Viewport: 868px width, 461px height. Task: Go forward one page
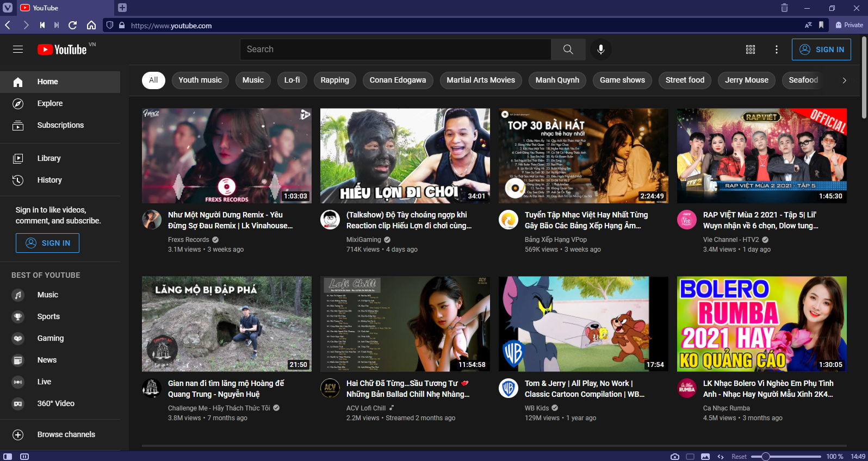(26, 25)
